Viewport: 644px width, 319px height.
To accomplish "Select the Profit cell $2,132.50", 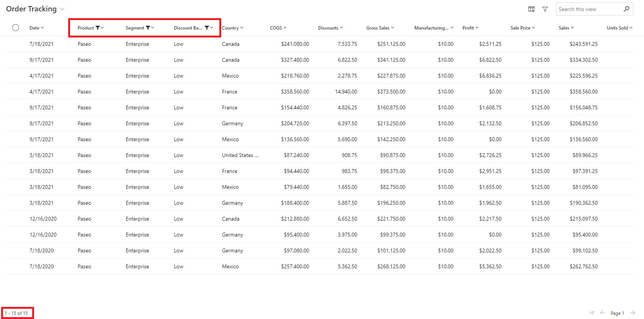I will click(490, 123).
